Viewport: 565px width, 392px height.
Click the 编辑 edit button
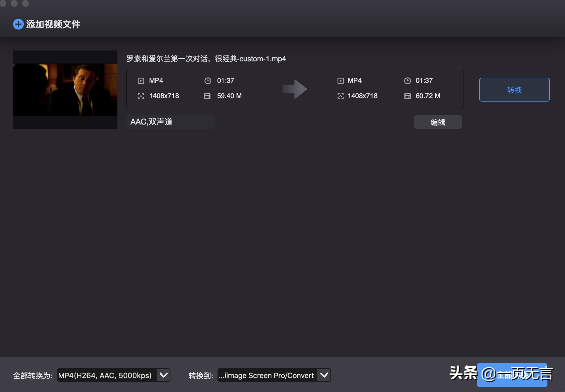click(438, 122)
